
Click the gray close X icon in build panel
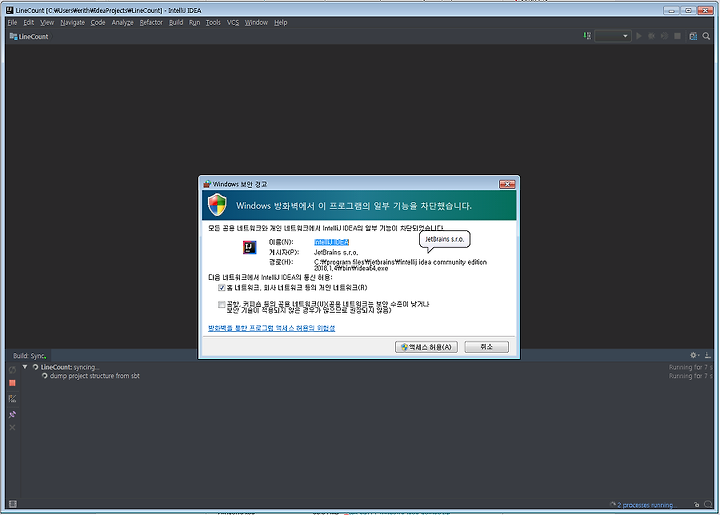pos(12,427)
